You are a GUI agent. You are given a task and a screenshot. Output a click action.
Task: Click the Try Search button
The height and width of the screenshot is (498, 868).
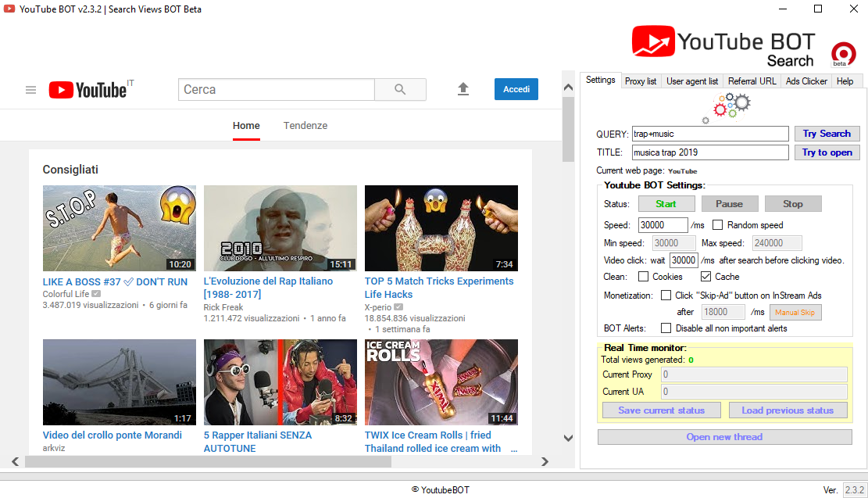pos(826,134)
